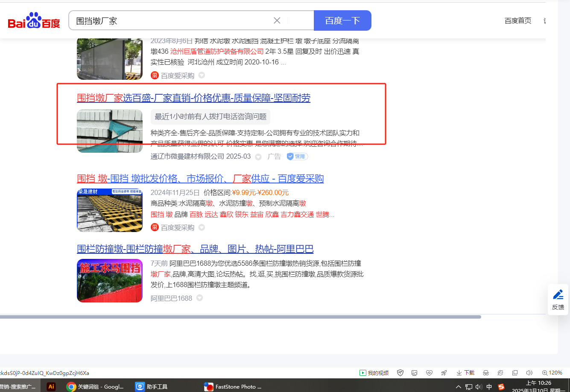Click the picture icon in the browser status bar
The width and height of the screenshot is (570, 392).
pos(414,373)
